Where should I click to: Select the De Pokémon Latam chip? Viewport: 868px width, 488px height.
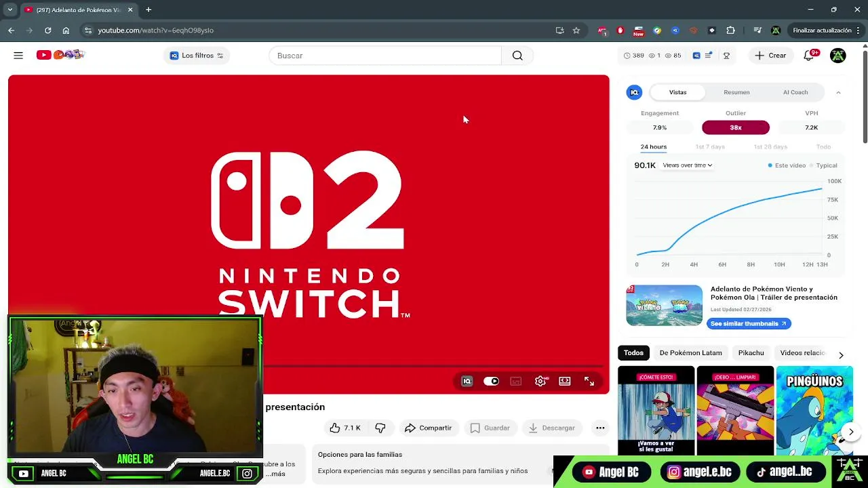(690, 352)
